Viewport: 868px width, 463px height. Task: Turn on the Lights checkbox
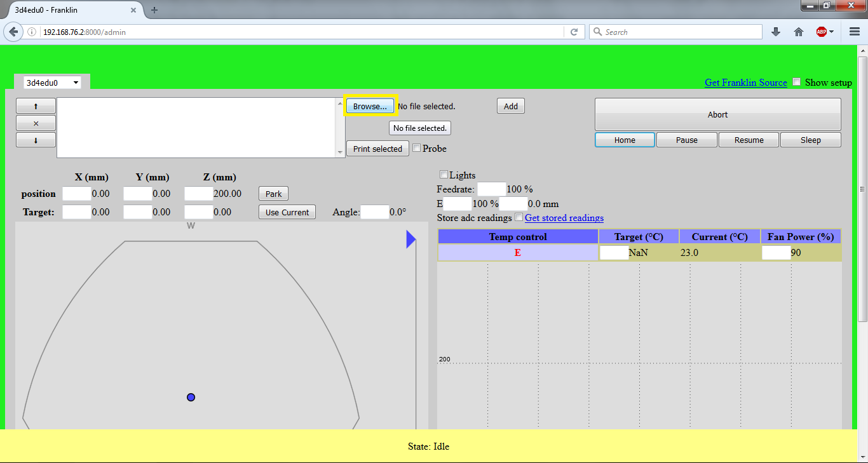tap(444, 175)
